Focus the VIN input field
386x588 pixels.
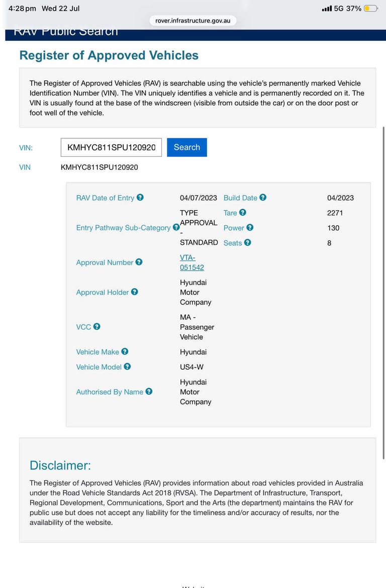click(111, 147)
